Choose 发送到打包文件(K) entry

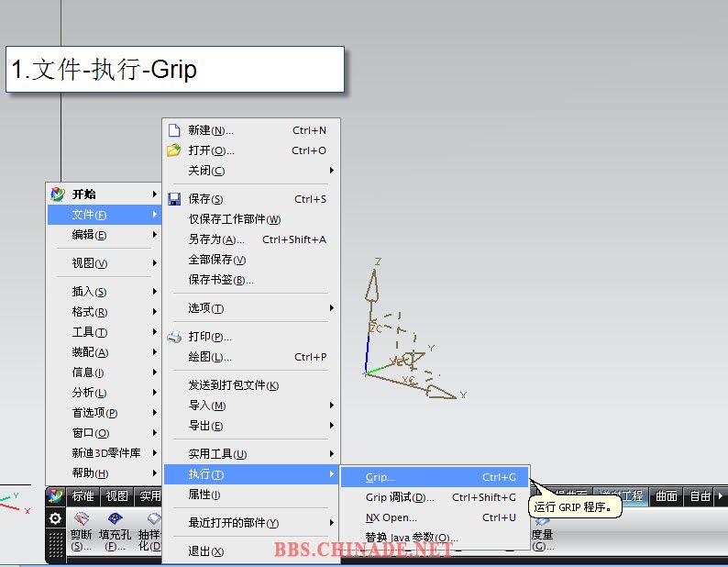click(x=250, y=384)
